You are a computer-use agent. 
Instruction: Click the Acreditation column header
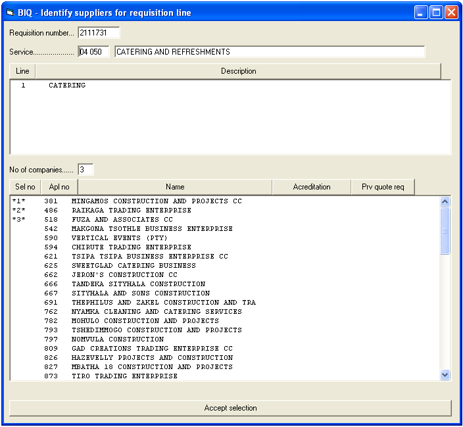coord(311,187)
